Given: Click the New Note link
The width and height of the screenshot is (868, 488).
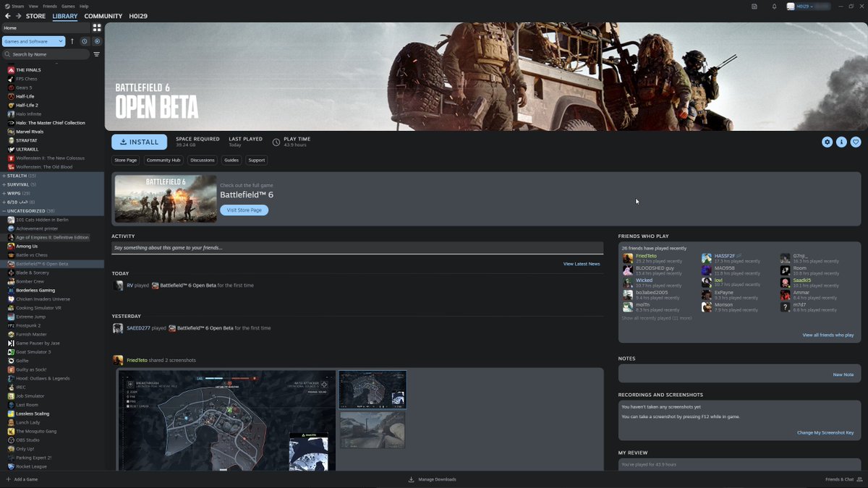Looking at the screenshot, I should (843, 374).
